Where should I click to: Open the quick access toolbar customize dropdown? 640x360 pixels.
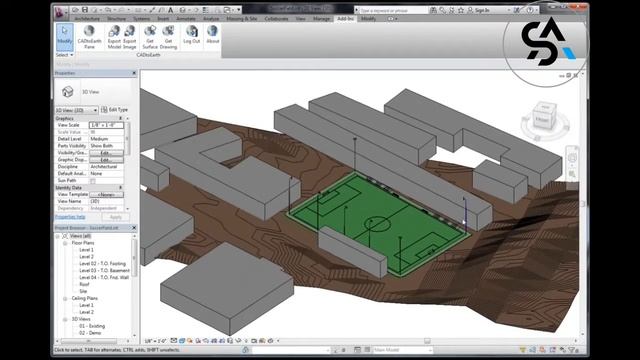point(239,10)
